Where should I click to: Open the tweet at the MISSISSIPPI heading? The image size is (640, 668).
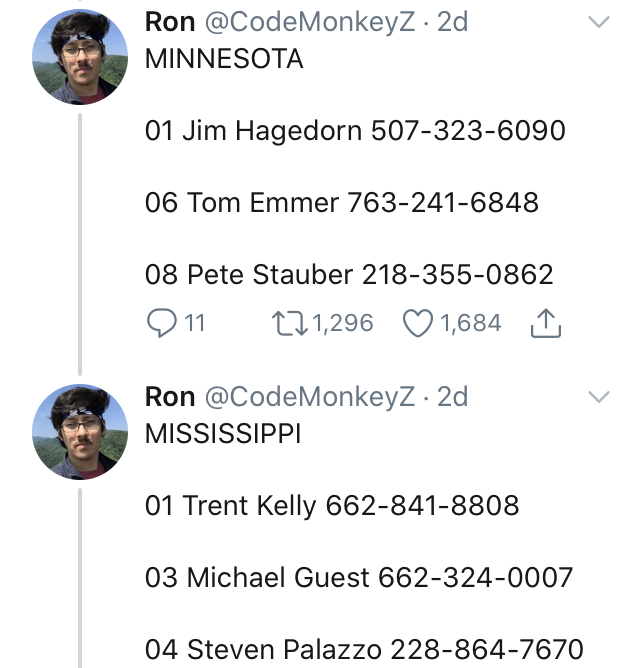pos(223,434)
